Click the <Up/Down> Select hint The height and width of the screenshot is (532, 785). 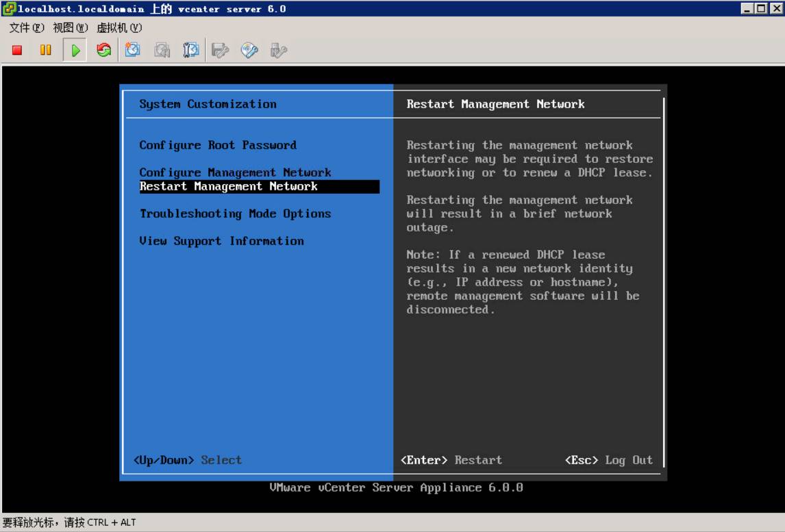(188, 460)
